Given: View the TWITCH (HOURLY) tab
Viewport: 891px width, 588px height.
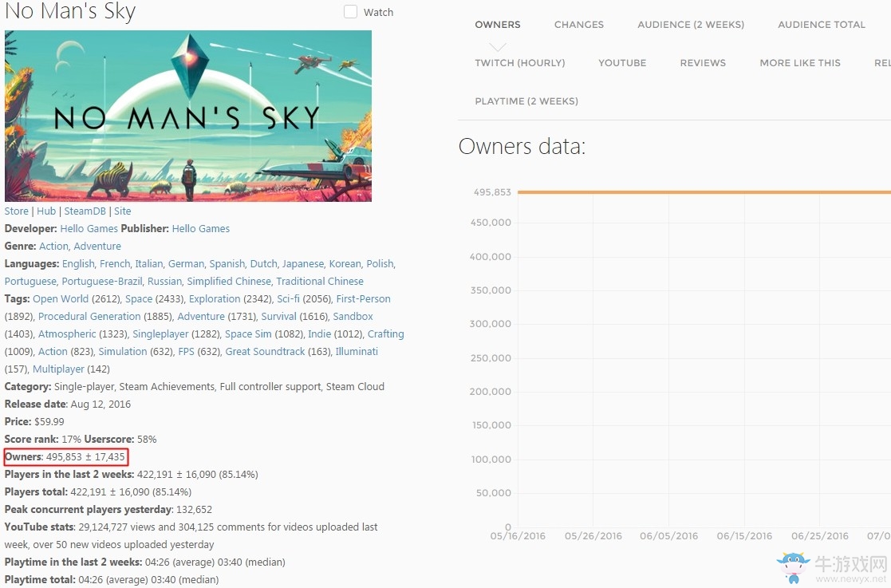Looking at the screenshot, I should pos(520,63).
